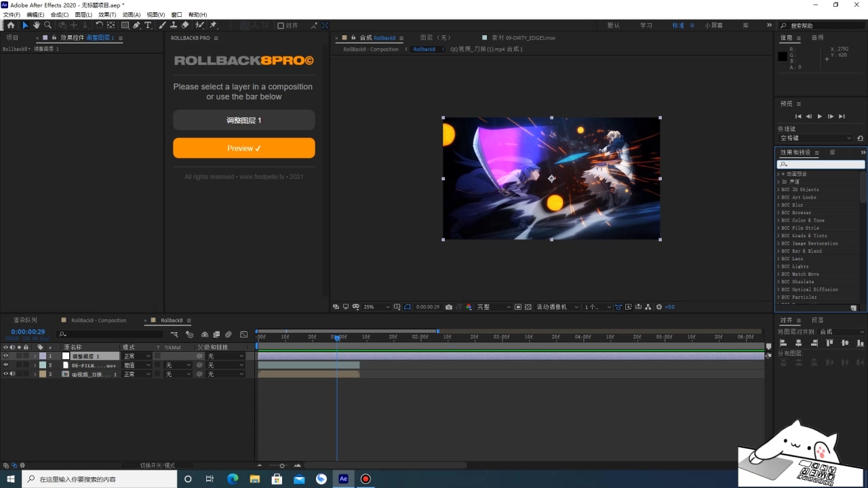868x488 pixels.
Task: Switch to 渲染队列 tab
Action: [25, 320]
